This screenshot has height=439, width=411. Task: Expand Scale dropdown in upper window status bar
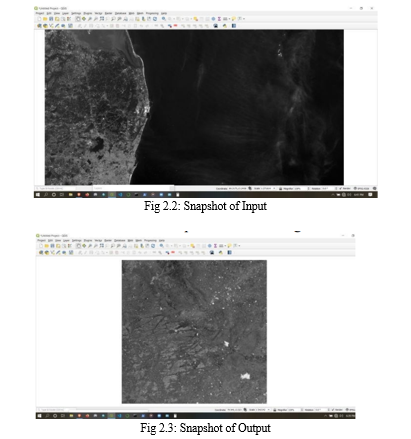[274, 188]
